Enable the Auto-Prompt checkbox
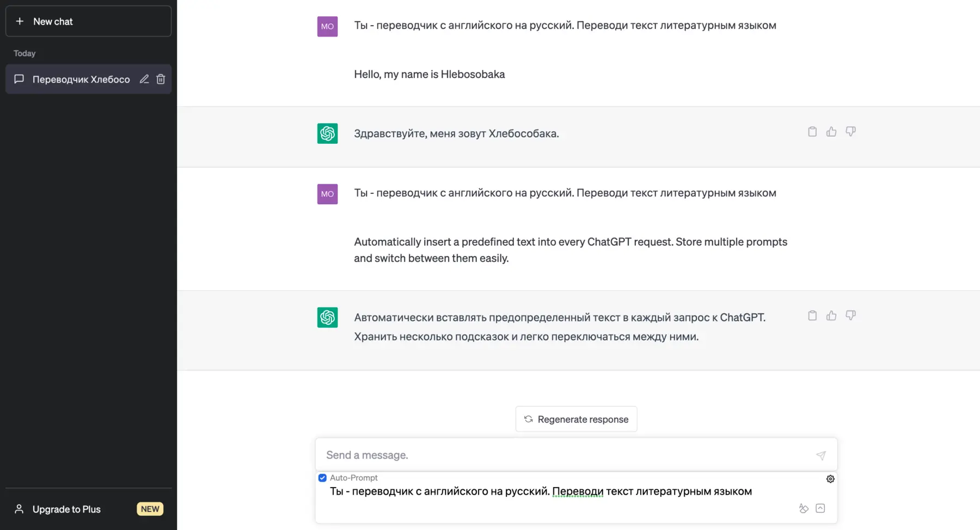 tap(322, 477)
